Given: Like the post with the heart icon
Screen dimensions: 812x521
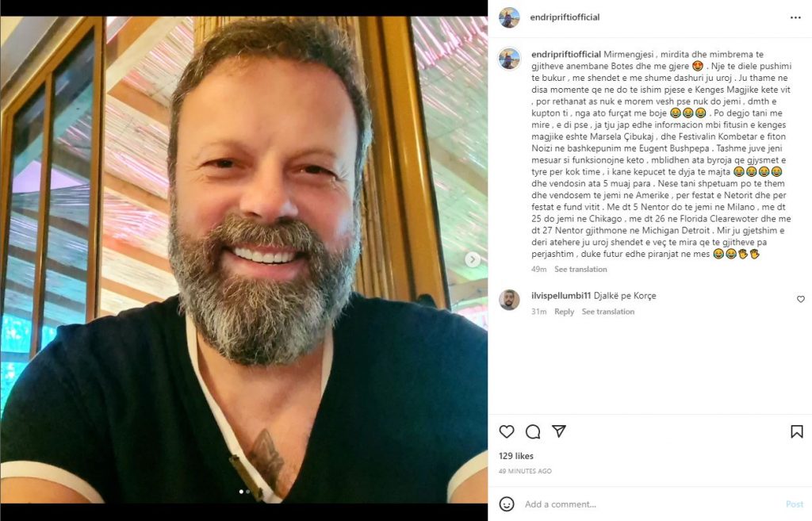Looking at the screenshot, I should coord(507,431).
